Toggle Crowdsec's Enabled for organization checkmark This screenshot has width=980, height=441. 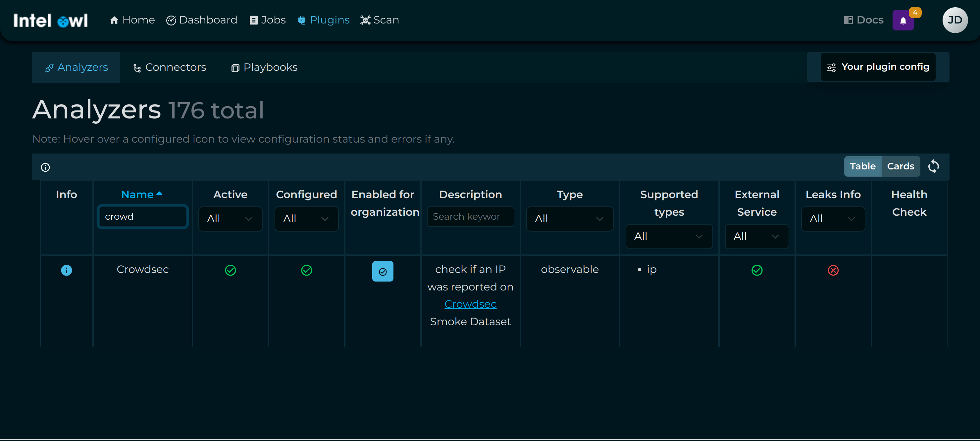point(383,271)
